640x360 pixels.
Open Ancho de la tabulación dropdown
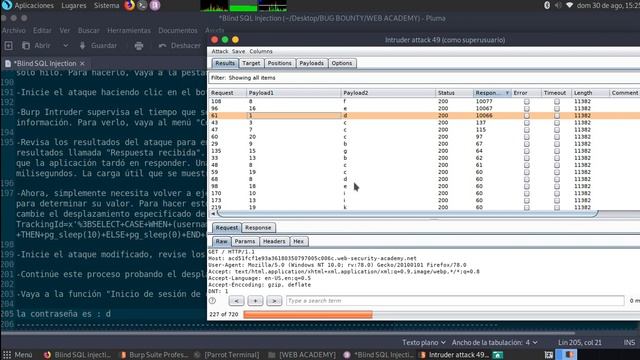tap(495, 342)
